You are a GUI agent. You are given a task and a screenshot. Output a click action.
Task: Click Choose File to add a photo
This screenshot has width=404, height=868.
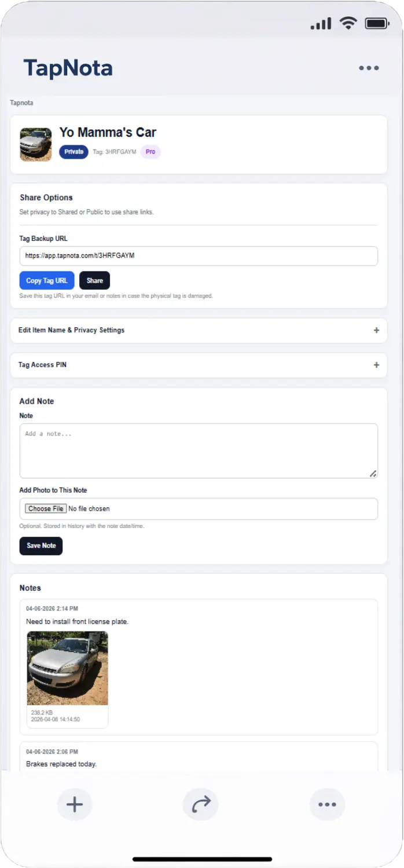point(45,508)
